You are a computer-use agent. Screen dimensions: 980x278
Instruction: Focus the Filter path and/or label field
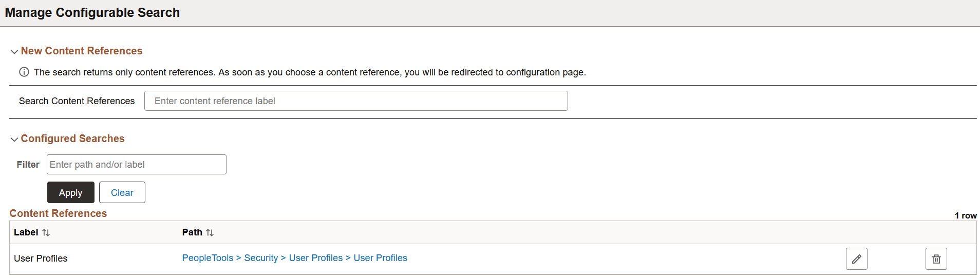[x=137, y=164]
